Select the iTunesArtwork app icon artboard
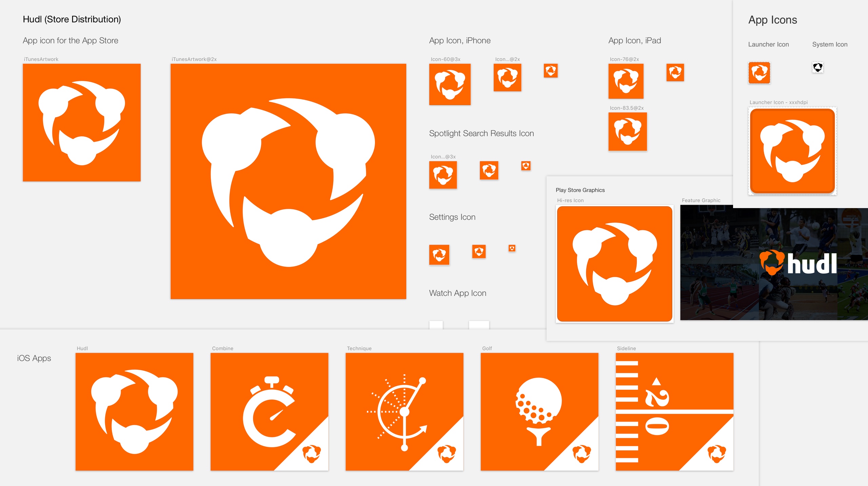Image resolution: width=868 pixels, height=486 pixels. tap(82, 122)
